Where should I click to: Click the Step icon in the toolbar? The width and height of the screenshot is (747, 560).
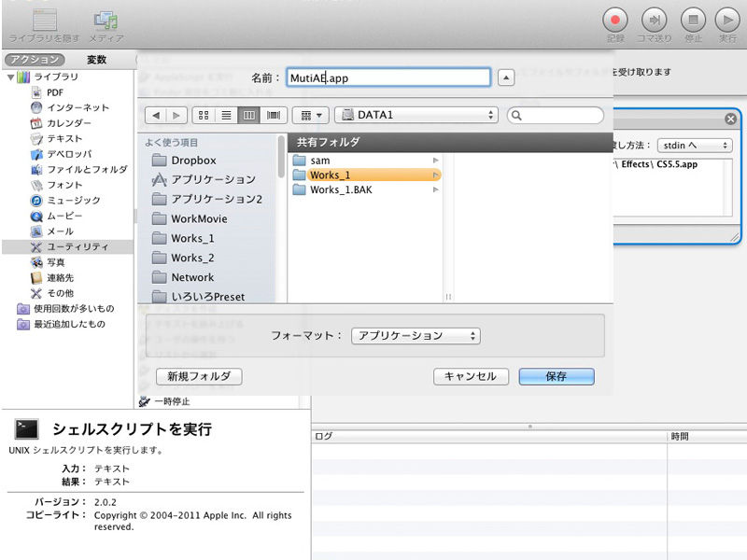655,20
